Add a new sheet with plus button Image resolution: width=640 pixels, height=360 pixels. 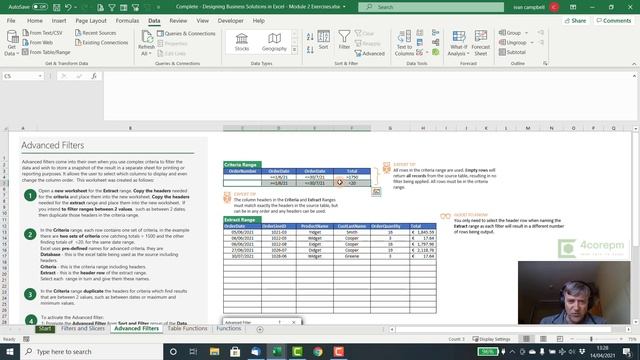[x=260, y=329]
